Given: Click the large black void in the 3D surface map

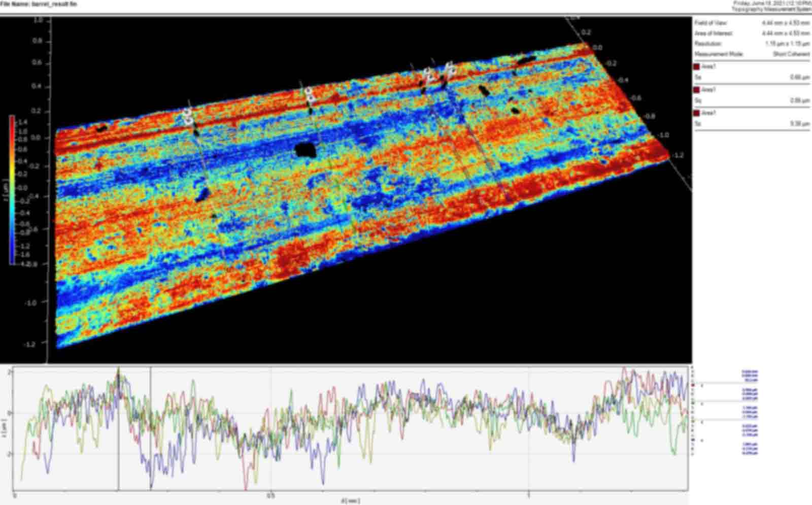Looking at the screenshot, I should 306,150.
